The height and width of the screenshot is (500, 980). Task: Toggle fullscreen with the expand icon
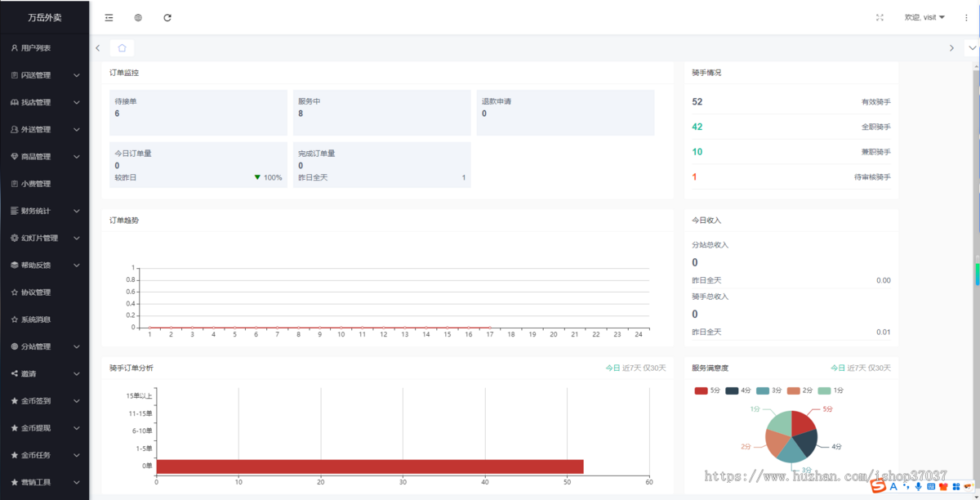tap(880, 17)
